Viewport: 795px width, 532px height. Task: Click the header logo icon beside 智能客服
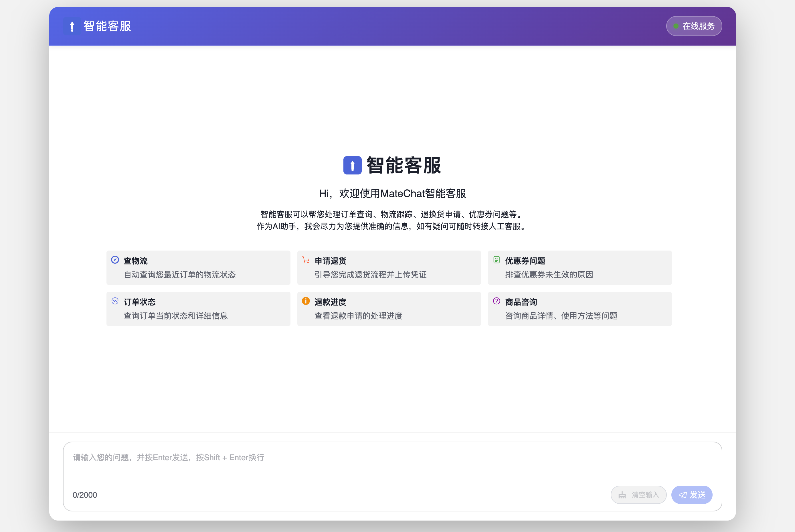[x=72, y=26]
